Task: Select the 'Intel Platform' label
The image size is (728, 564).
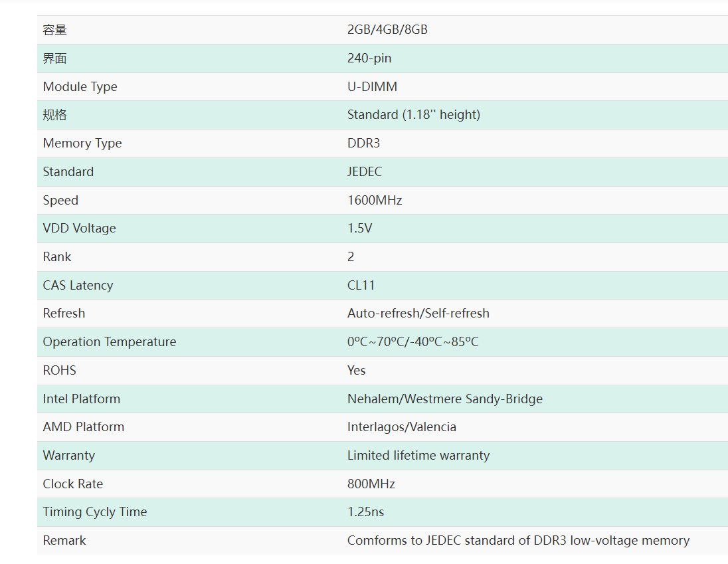Action: [x=81, y=399]
